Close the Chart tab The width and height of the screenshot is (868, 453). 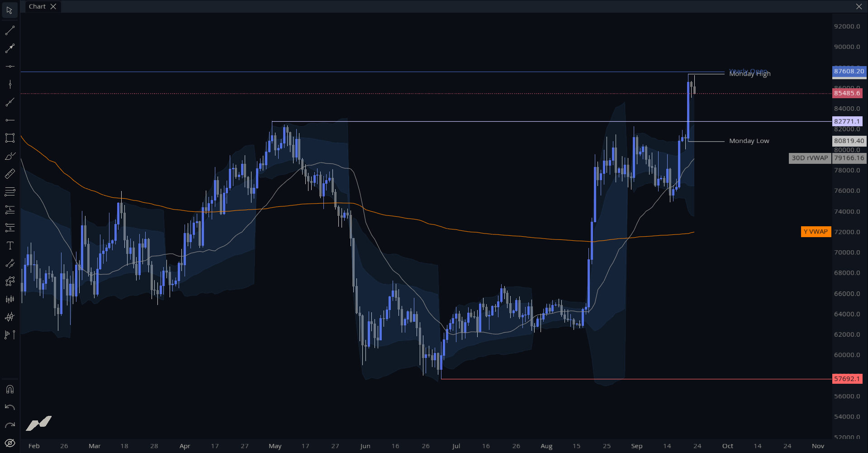(x=53, y=6)
